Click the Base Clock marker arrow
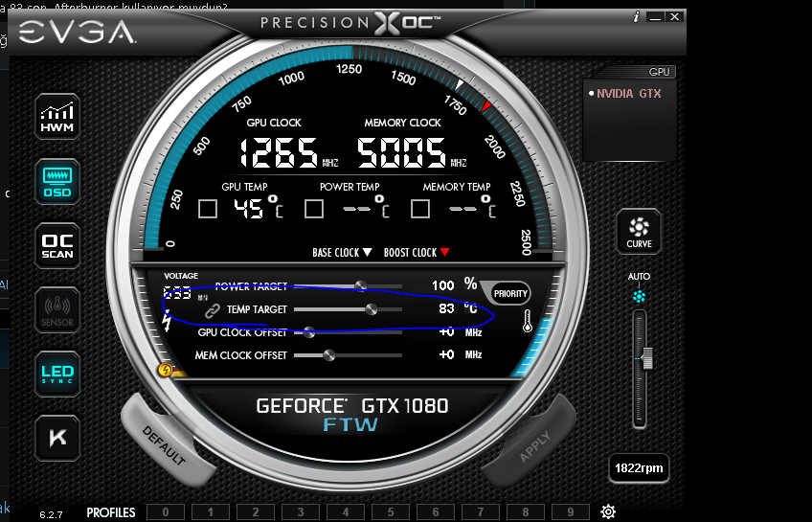The height and width of the screenshot is (522, 812). [367, 252]
